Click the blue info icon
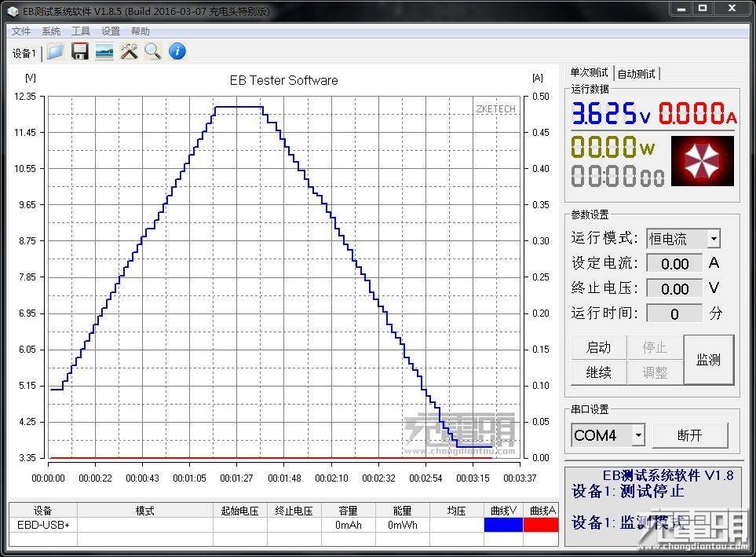This screenshot has width=756, height=557. (x=177, y=50)
